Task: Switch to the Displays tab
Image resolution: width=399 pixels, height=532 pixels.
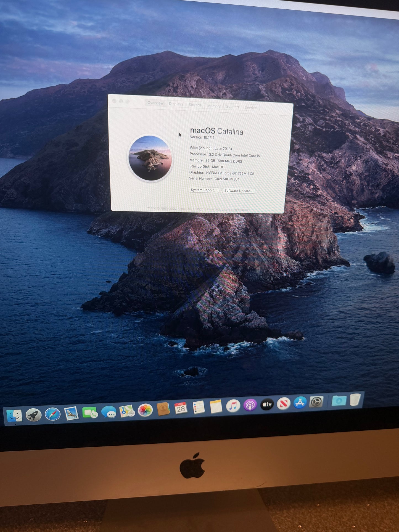Action: coord(176,104)
